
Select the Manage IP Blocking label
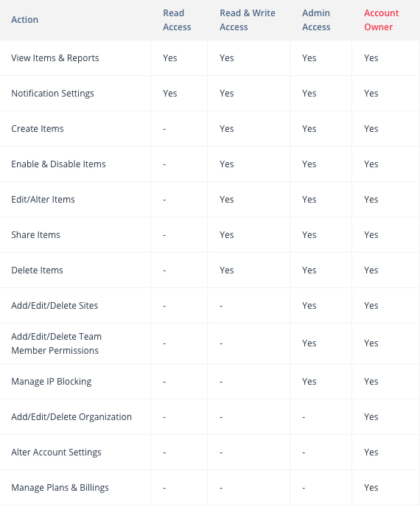tap(52, 382)
